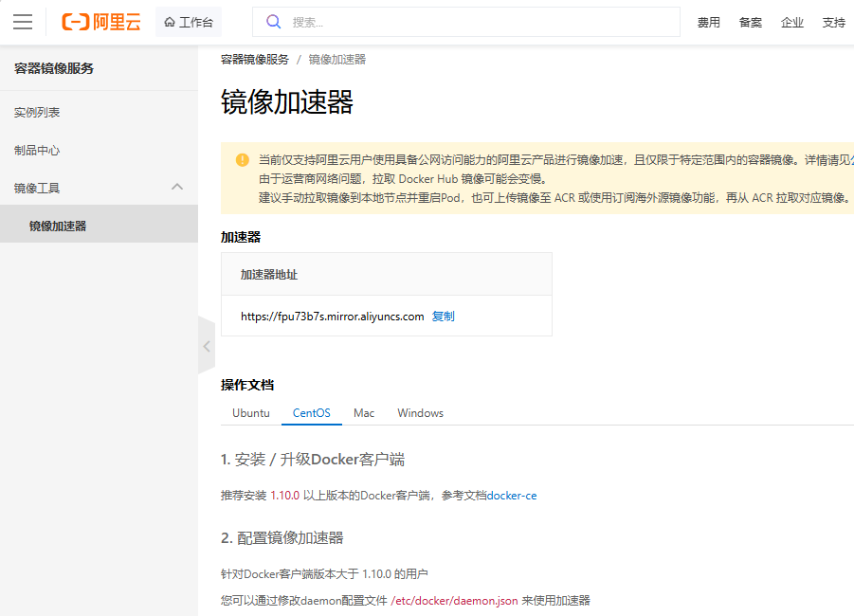
Task: Click the Alibaba Cloud logo
Action: pos(100,22)
